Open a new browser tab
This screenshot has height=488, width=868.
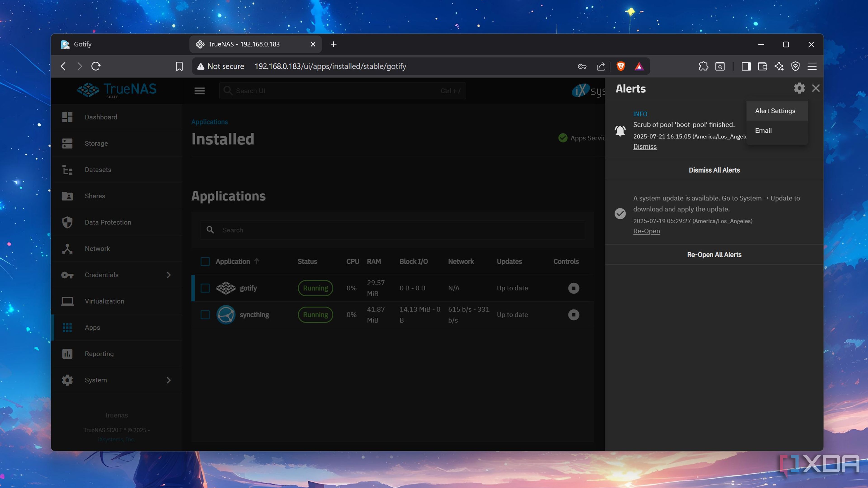pos(333,45)
